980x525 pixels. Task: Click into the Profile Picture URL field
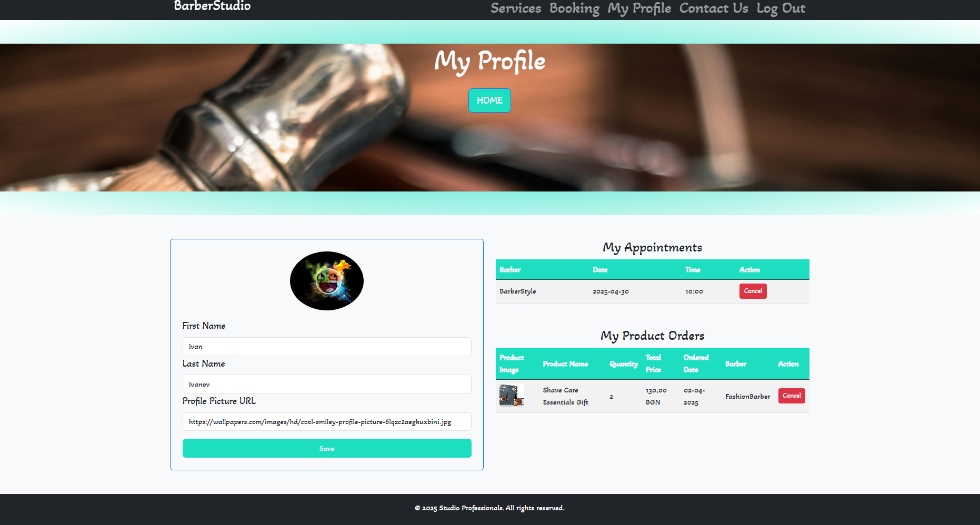click(327, 422)
